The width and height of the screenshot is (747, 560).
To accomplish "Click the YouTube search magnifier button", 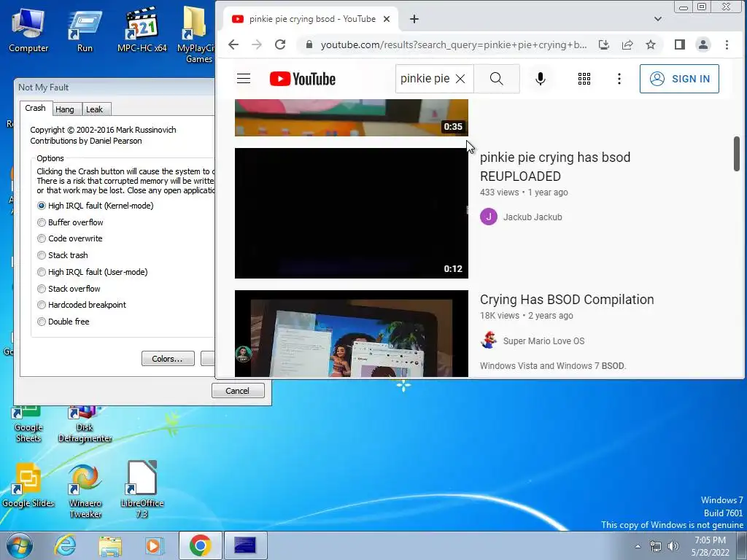I will [x=496, y=79].
